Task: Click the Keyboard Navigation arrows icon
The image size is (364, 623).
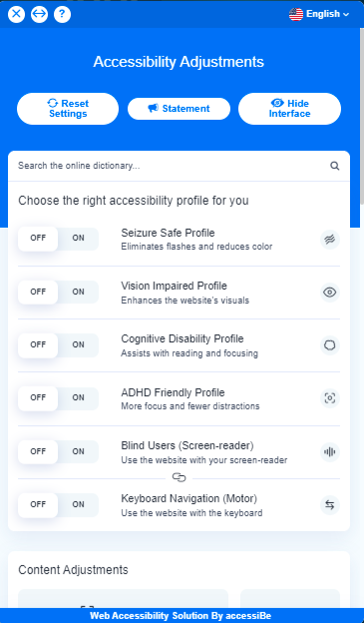Action: click(330, 505)
